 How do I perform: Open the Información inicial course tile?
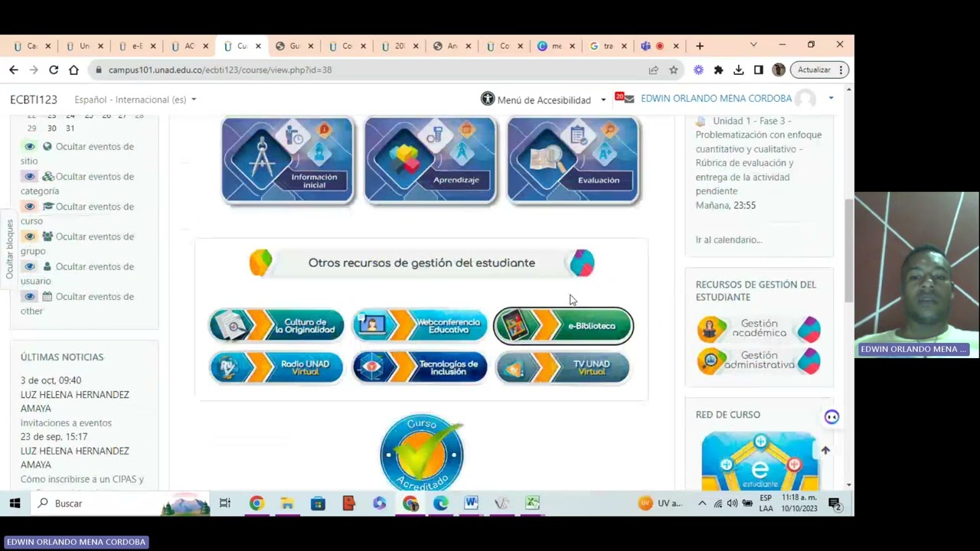pos(288,160)
